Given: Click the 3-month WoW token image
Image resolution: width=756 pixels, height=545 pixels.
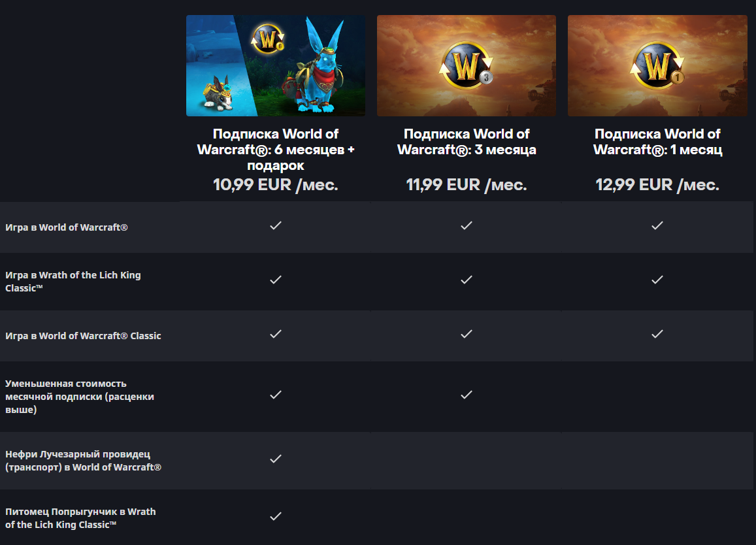Looking at the screenshot, I should [467, 65].
